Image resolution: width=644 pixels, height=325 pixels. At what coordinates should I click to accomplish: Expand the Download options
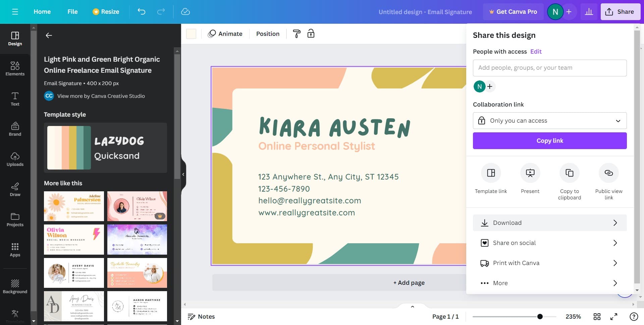click(x=549, y=223)
